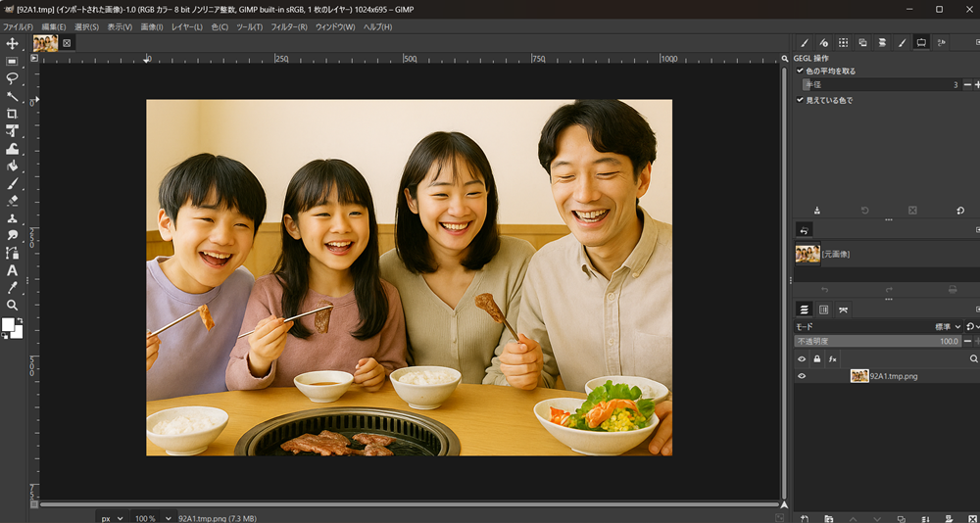Select the Crop tool

click(12, 114)
